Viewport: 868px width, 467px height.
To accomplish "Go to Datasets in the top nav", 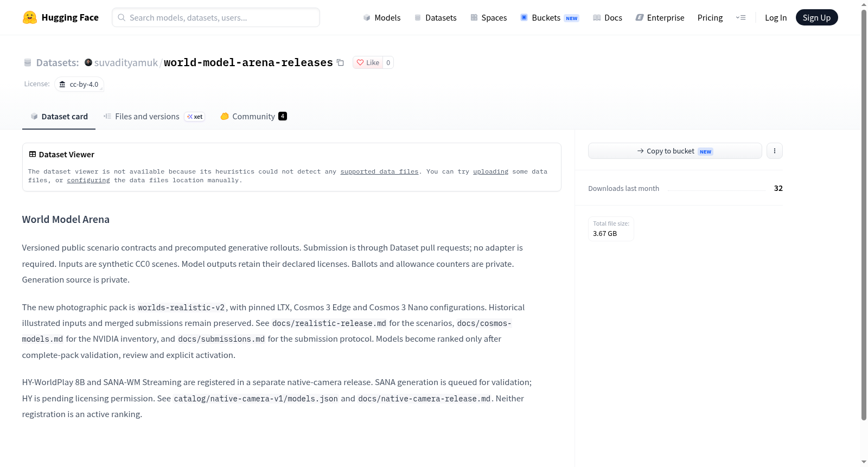I will coord(436,17).
